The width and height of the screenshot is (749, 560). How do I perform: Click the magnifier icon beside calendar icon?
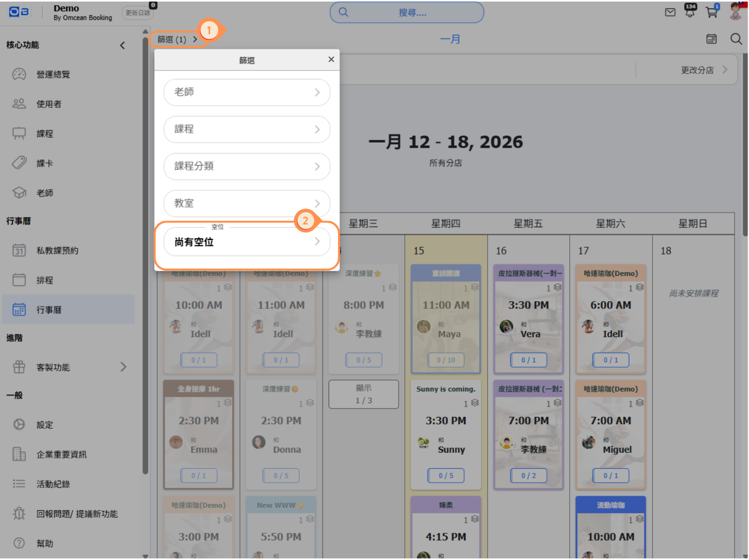pos(736,39)
